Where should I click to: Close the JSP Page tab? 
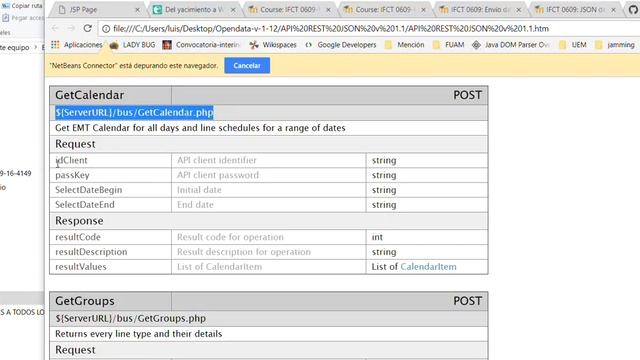coord(138,9)
